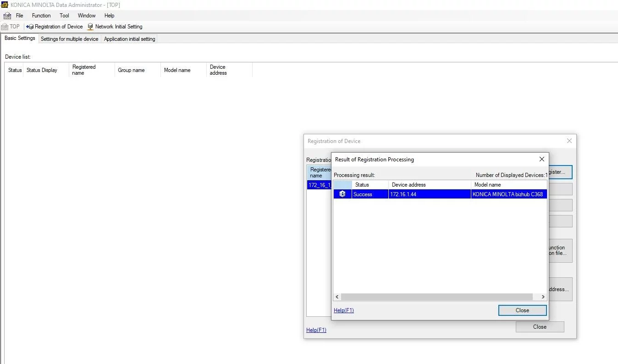Click the TOP toolbar icon
This screenshot has height=364, width=618.
pos(5,27)
